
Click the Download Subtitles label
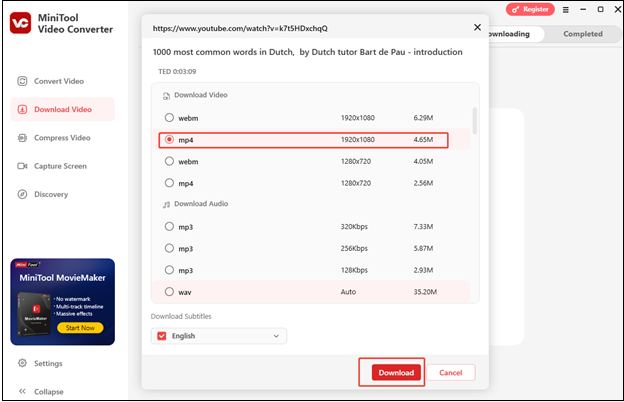[x=181, y=316]
